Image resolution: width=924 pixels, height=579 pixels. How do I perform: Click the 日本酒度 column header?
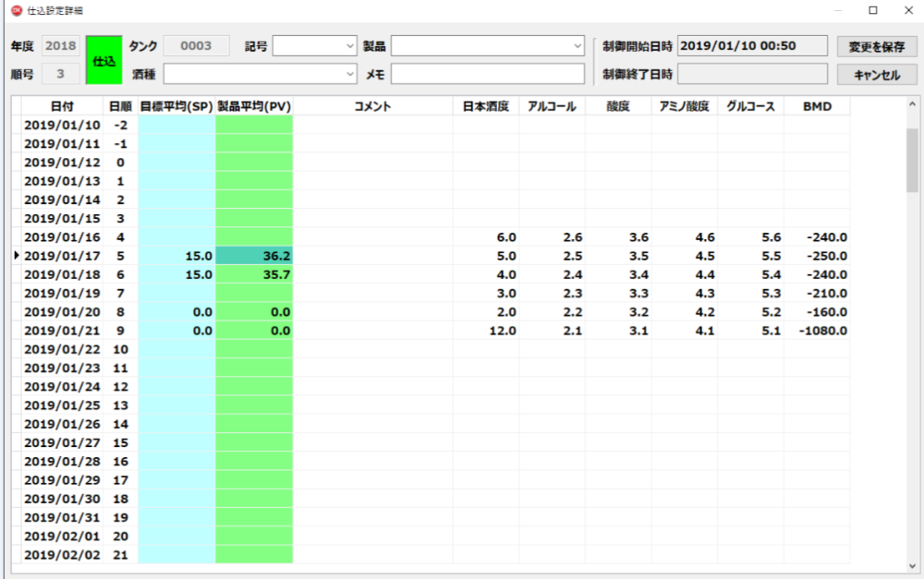[485, 106]
